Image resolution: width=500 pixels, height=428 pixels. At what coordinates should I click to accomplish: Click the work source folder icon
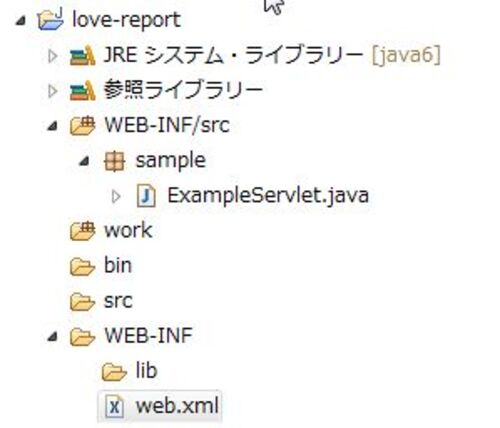[x=83, y=231]
